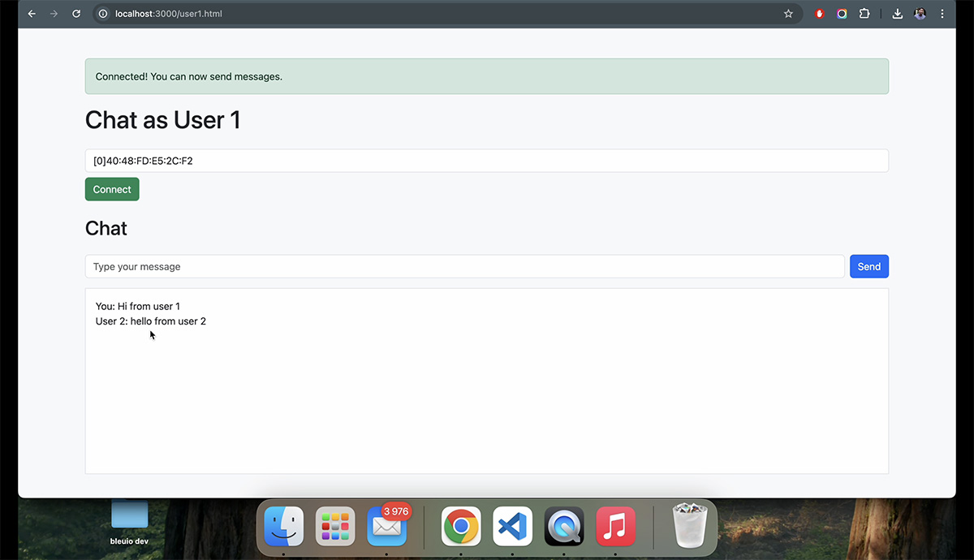
Task: Select the 'bleuio dev' desktop folder
Action: pyautogui.click(x=129, y=522)
